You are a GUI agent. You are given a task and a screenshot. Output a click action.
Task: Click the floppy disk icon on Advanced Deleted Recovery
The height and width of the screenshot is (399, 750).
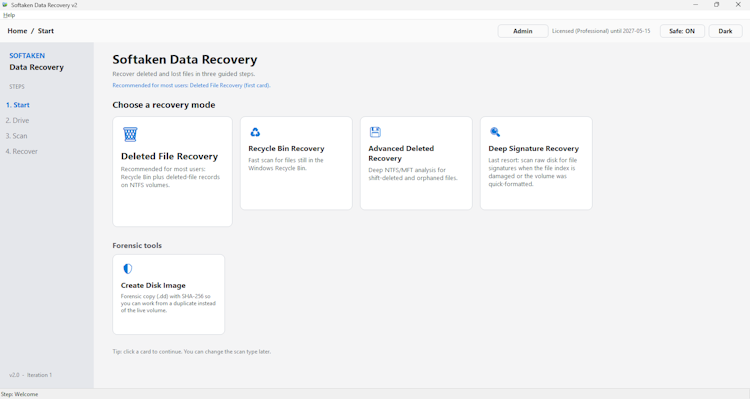[375, 132]
